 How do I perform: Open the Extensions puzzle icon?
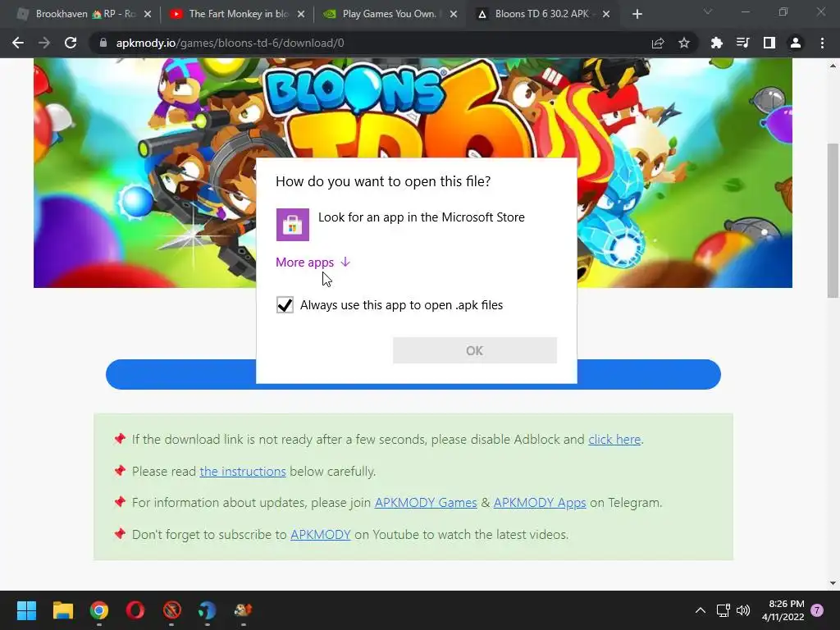[717, 43]
